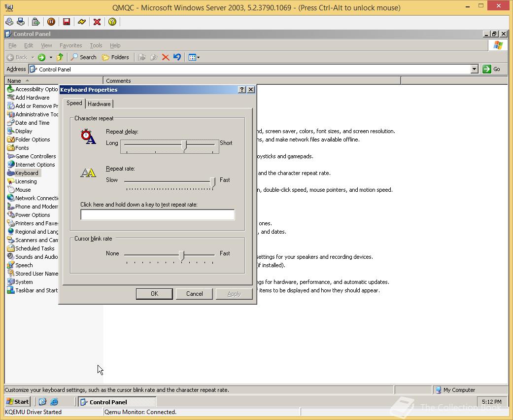Select the Speech control panel item

click(20, 265)
